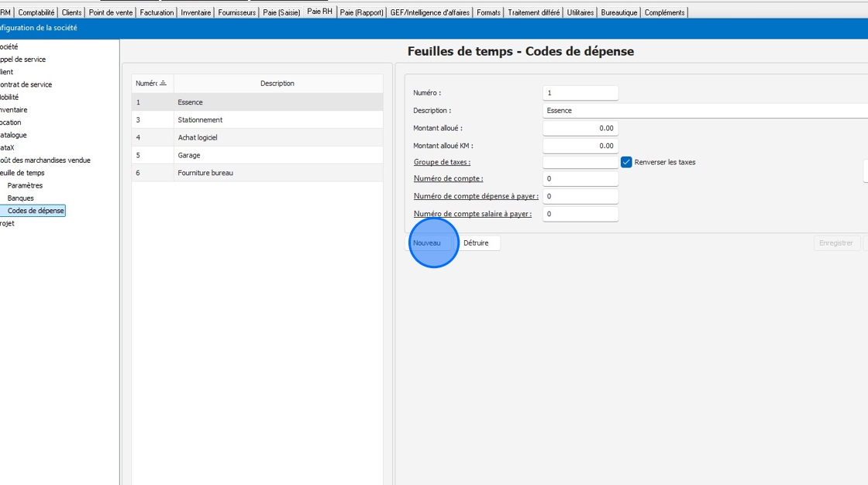
Task: Open Coût des marchandises vendue in sidebar
Action: point(46,160)
